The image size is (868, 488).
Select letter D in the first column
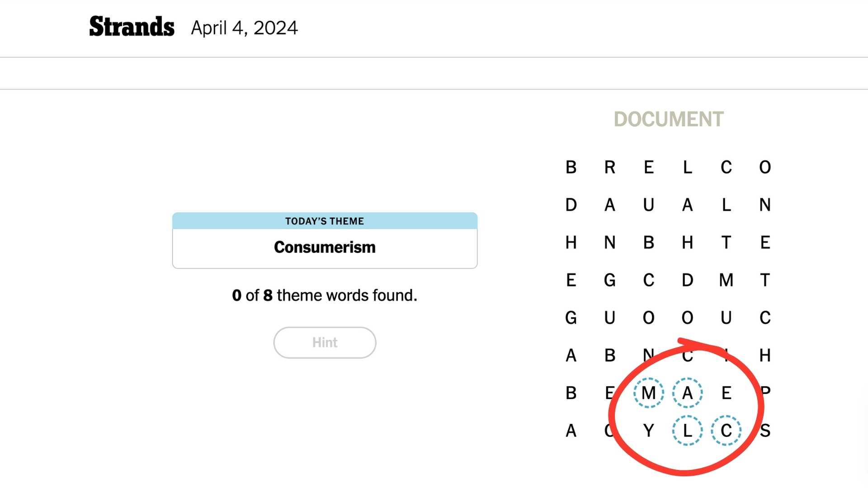click(x=571, y=205)
